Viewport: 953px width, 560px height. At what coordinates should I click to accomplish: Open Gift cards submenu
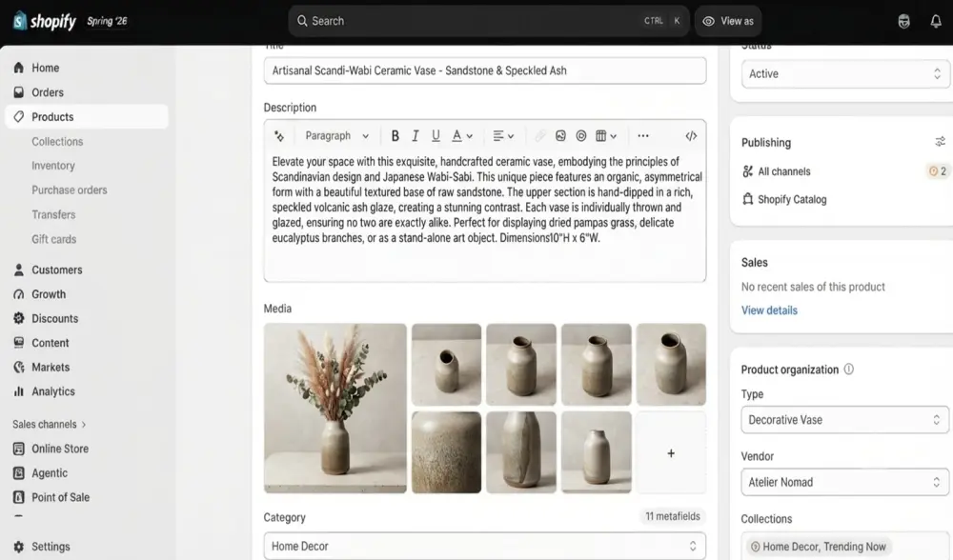[x=53, y=239]
